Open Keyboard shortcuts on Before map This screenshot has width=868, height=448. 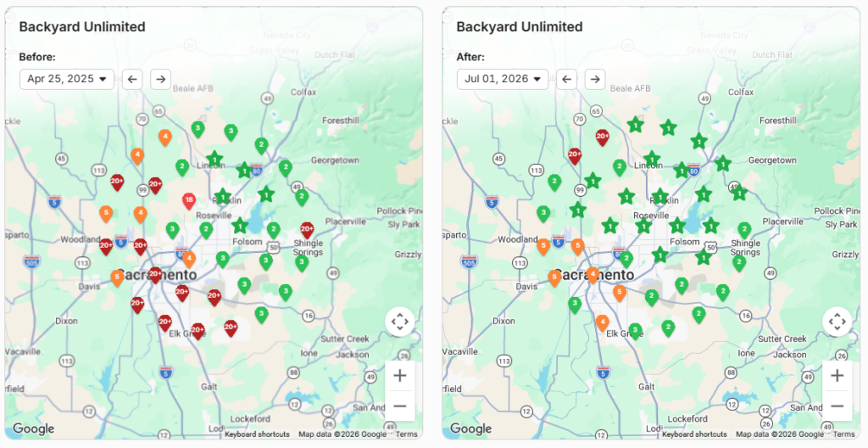[x=257, y=434]
